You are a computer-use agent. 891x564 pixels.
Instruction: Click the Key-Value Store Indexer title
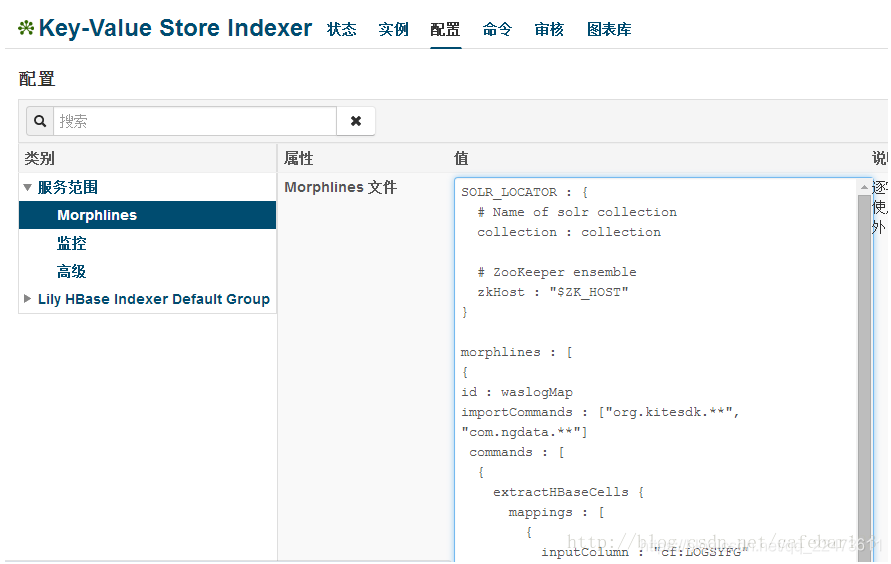[x=175, y=28]
